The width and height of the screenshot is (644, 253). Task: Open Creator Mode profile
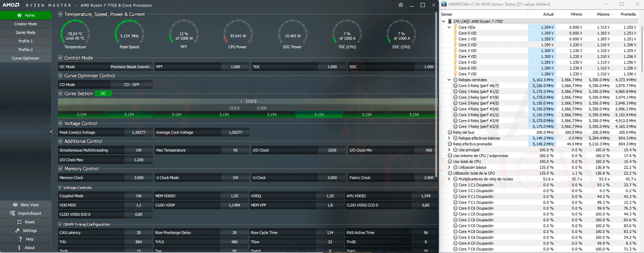pyautogui.click(x=25, y=24)
